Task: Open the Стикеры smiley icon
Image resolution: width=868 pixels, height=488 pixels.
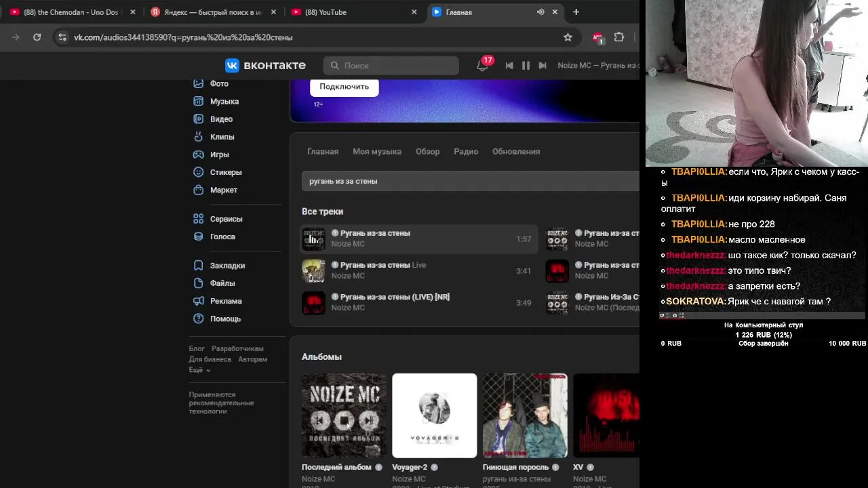Action: (x=198, y=172)
